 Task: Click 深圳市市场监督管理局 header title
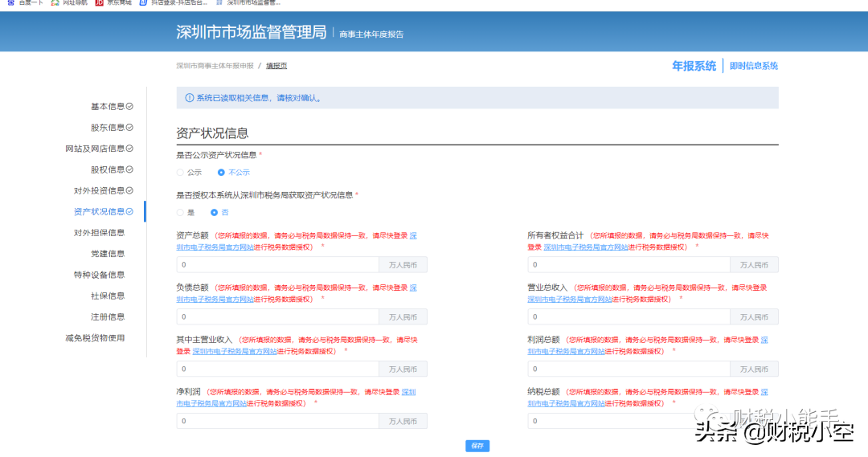pos(252,32)
